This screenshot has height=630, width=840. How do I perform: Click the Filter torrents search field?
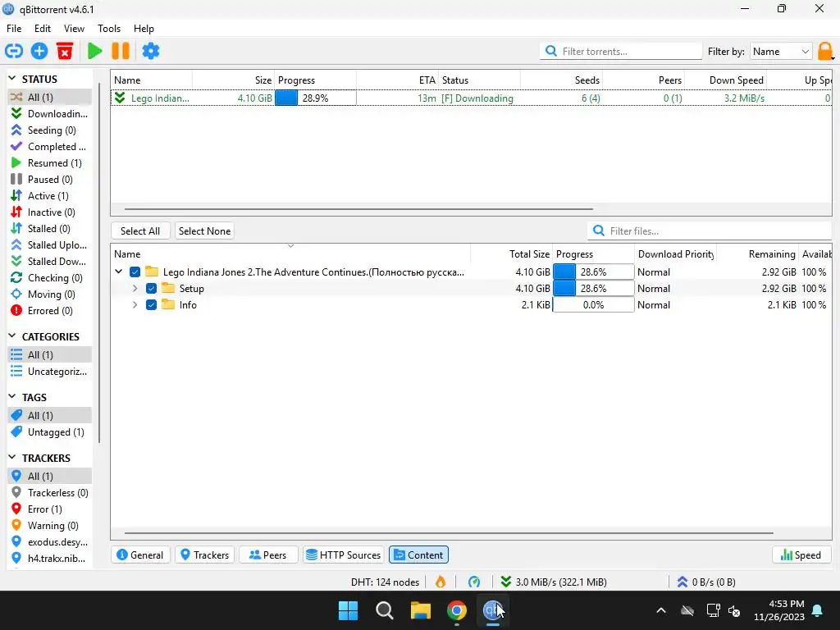[622, 52]
